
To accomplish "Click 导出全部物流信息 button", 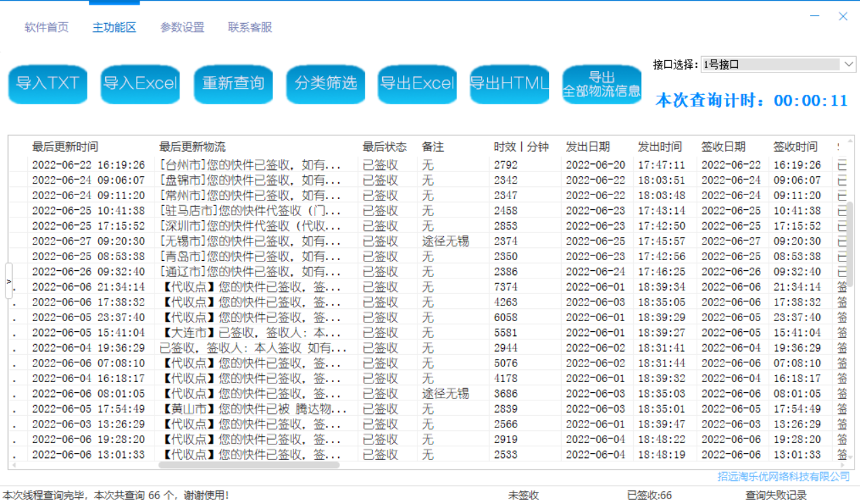I will click(602, 84).
